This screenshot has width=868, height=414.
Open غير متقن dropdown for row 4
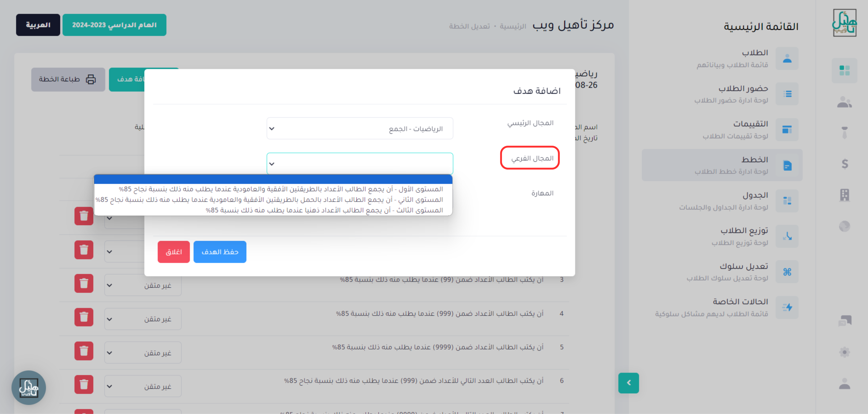pyautogui.click(x=143, y=319)
